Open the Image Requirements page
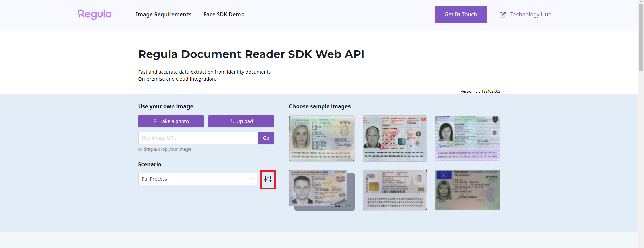The width and height of the screenshot is (644, 248). point(163,14)
